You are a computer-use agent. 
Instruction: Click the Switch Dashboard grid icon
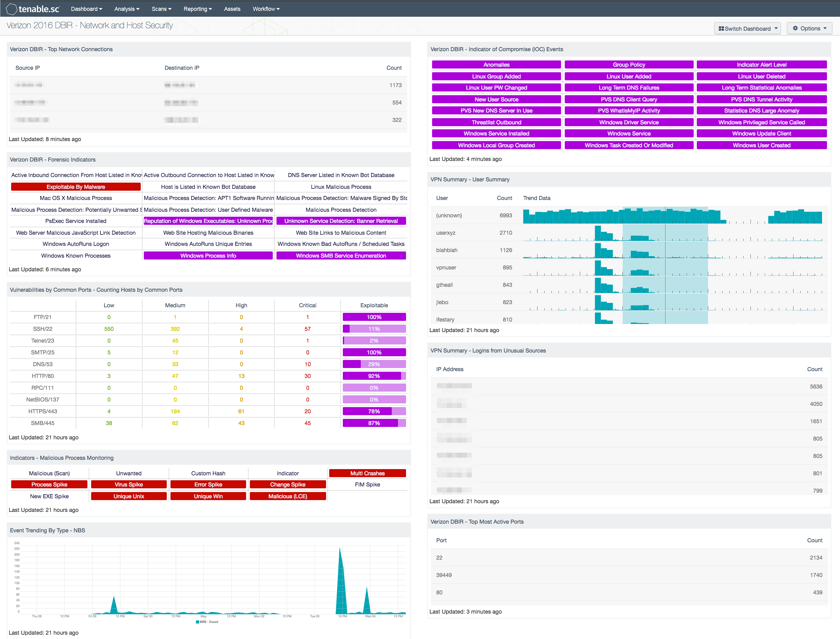(721, 29)
